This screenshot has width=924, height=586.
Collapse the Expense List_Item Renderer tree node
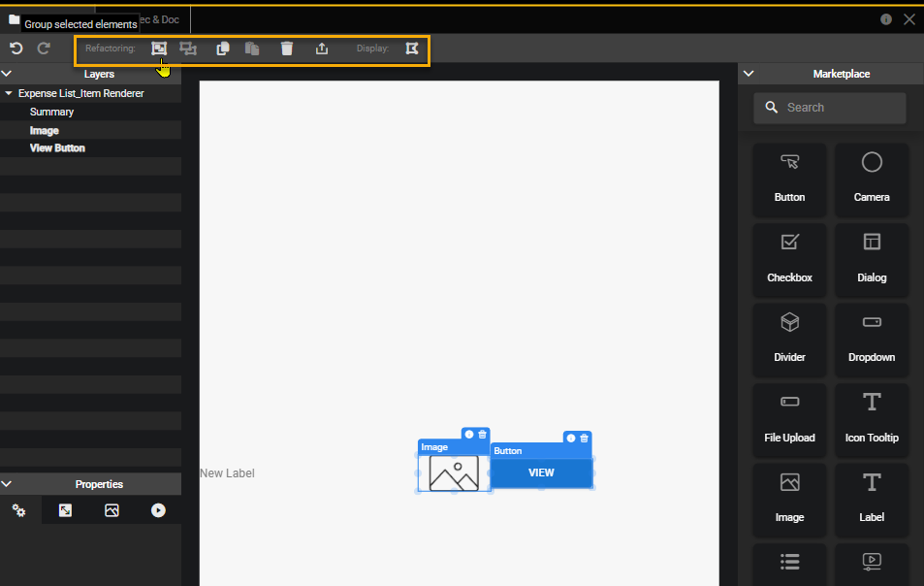point(9,94)
